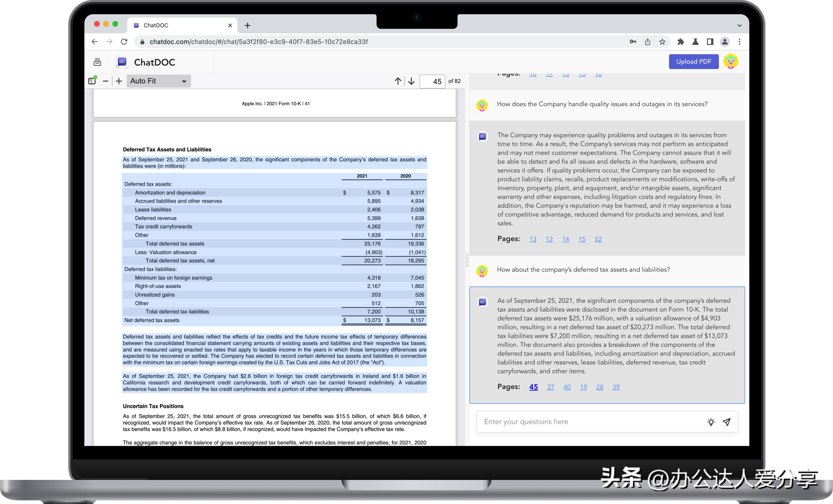Open the user avatar account menu
Screen dimensions: 833x504
[731, 62]
